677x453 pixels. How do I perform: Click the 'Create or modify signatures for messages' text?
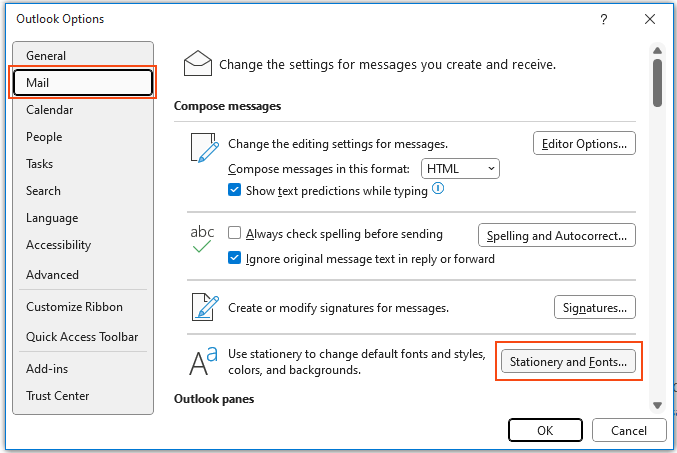click(338, 308)
